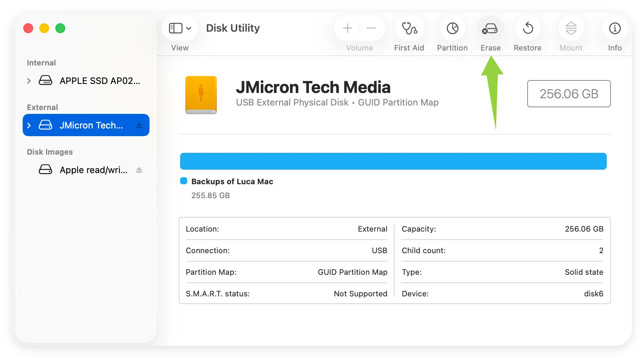Click the External section header
Image resolution: width=644 pixels, height=358 pixels.
click(42, 107)
